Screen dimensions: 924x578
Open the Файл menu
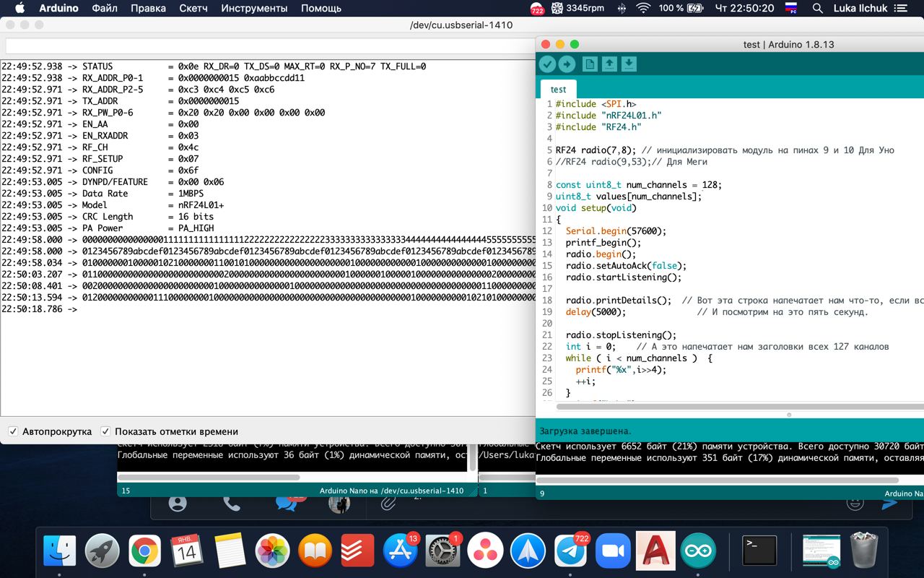[x=105, y=9]
